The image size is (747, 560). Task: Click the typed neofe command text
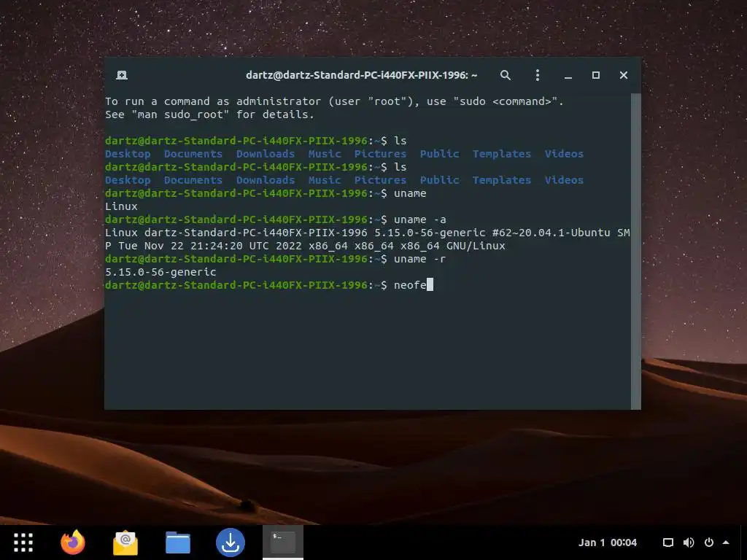[x=410, y=285]
